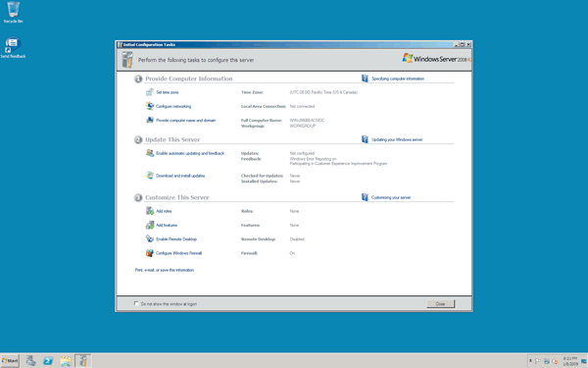Click the Add features icon
This screenshot has height=368, width=588.
[150, 225]
